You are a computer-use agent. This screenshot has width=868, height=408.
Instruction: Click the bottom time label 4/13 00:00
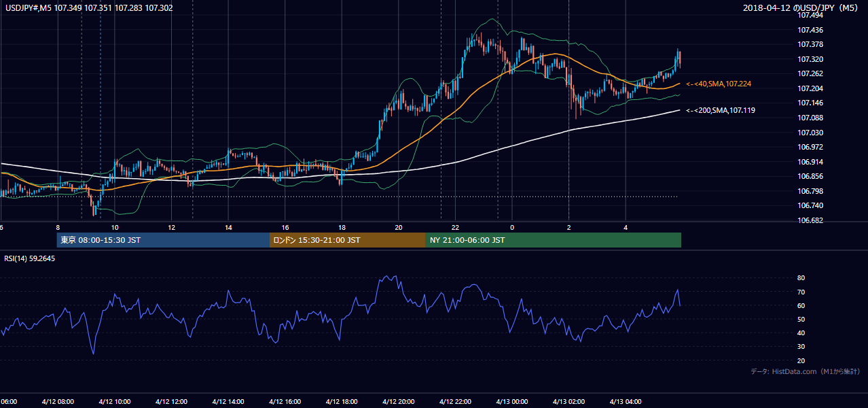(x=511, y=401)
